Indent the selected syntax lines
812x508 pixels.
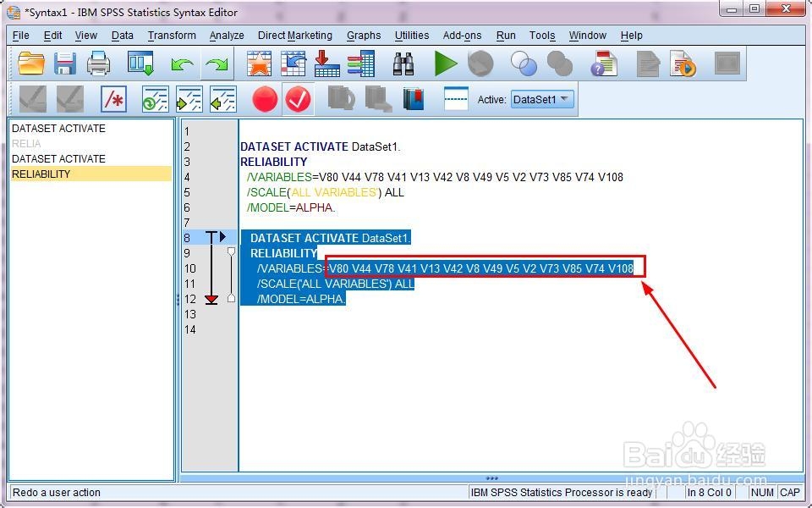click(x=189, y=99)
